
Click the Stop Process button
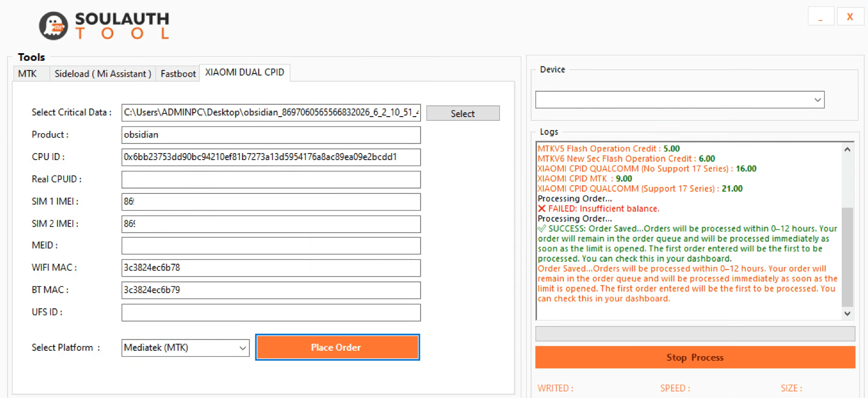[695, 357]
